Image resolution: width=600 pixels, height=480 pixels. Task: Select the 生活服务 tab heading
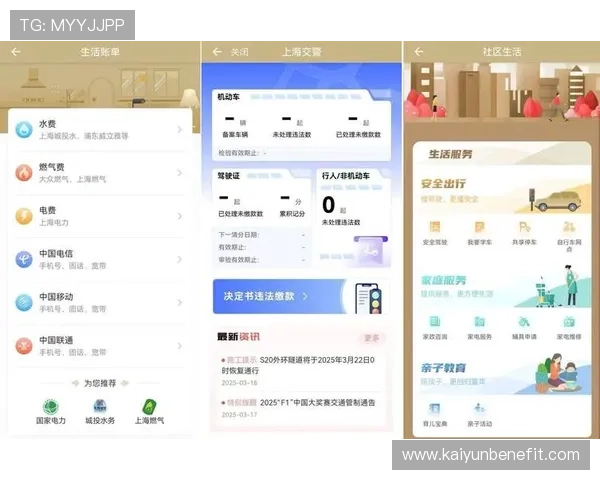[x=450, y=154]
